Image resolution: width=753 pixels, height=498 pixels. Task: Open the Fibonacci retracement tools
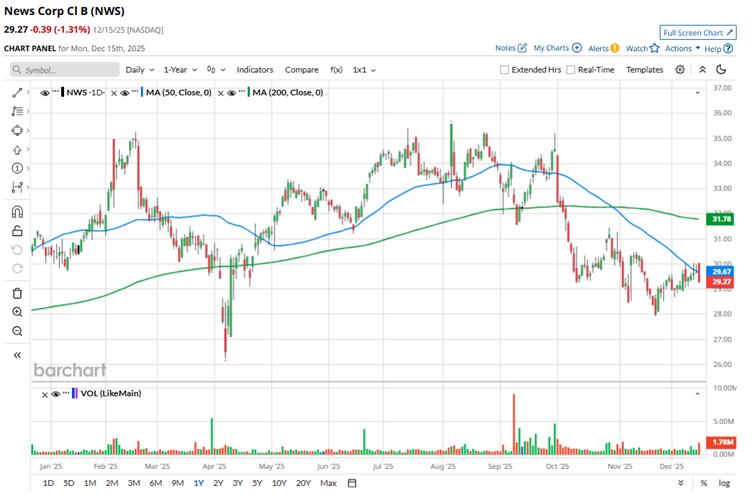coord(17,111)
